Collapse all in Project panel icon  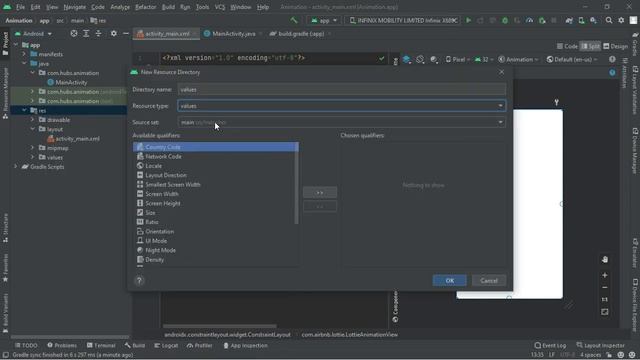coord(98,33)
